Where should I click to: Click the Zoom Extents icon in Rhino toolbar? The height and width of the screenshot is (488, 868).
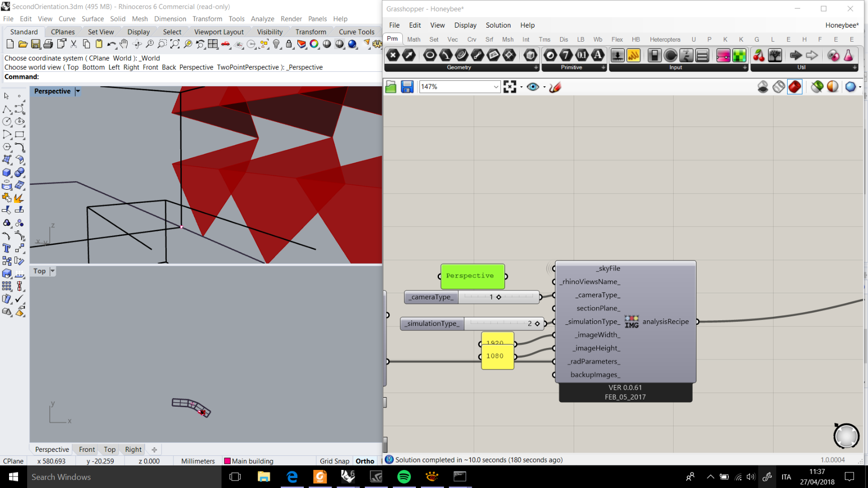tap(175, 44)
